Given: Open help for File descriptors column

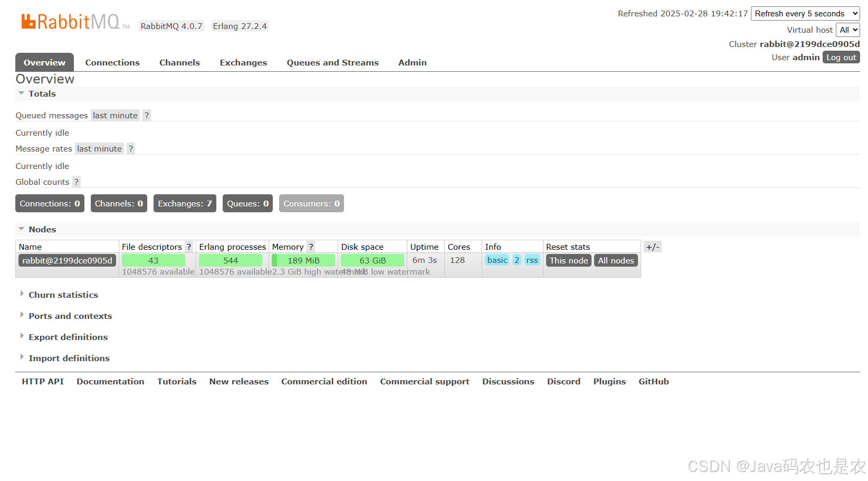Looking at the screenshot, I should coord(189,247).
